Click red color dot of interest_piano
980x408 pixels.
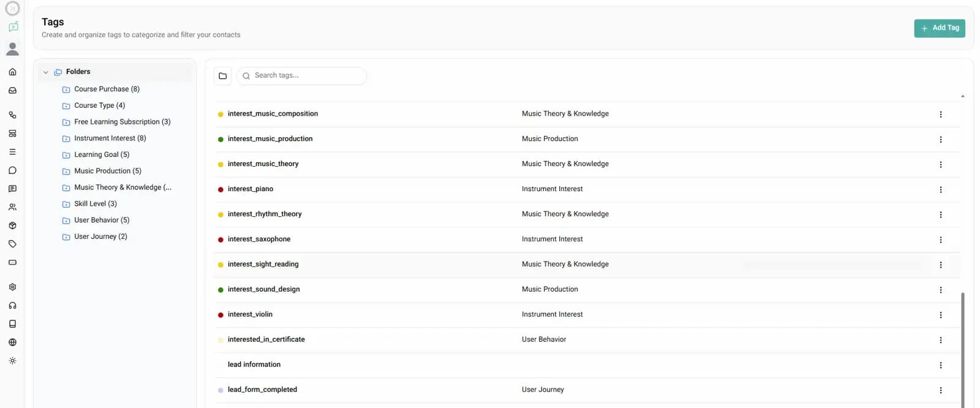coord(221,190)
